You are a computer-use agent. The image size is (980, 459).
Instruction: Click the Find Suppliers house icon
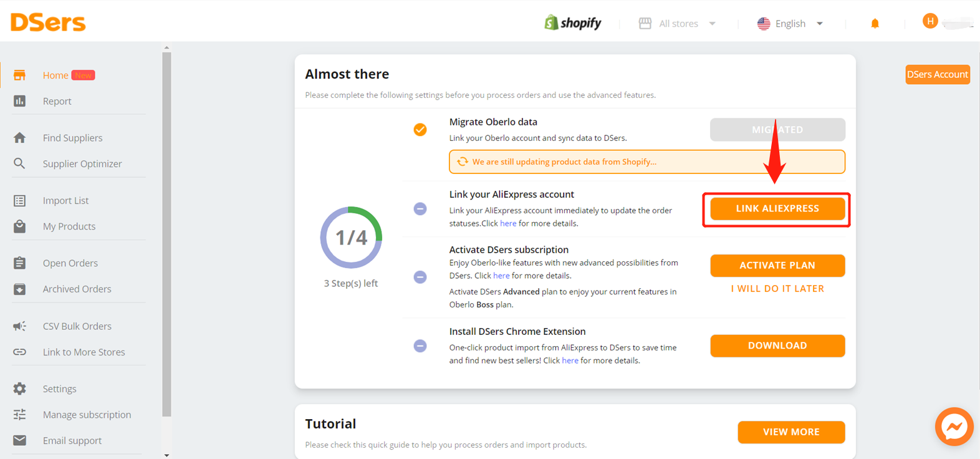[19, 138]
